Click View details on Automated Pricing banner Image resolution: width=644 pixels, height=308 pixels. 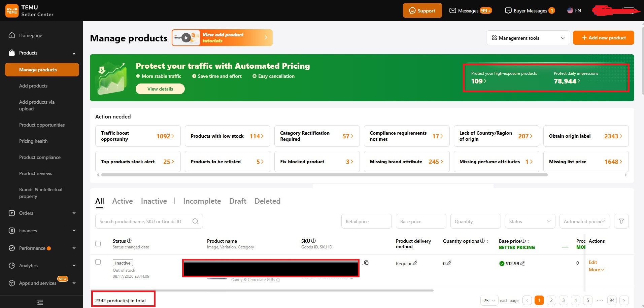[x=160, y=89]
